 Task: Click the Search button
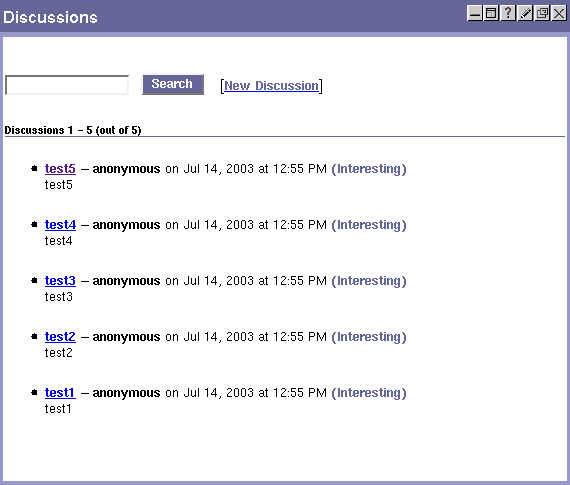click(173, 85)
